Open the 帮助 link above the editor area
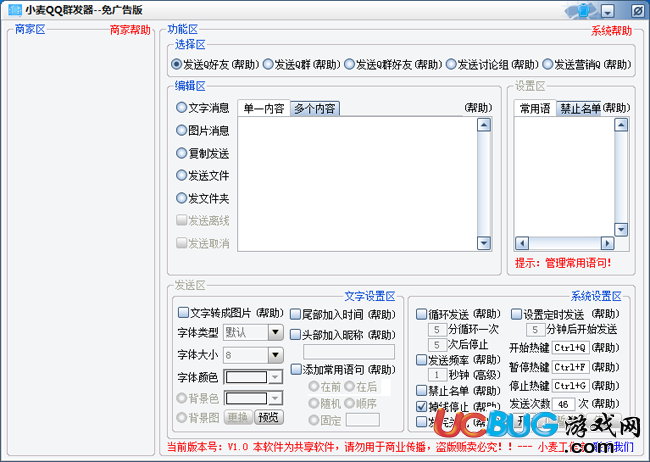The width and height of the screenshot is (650, 462). point(478,108)
